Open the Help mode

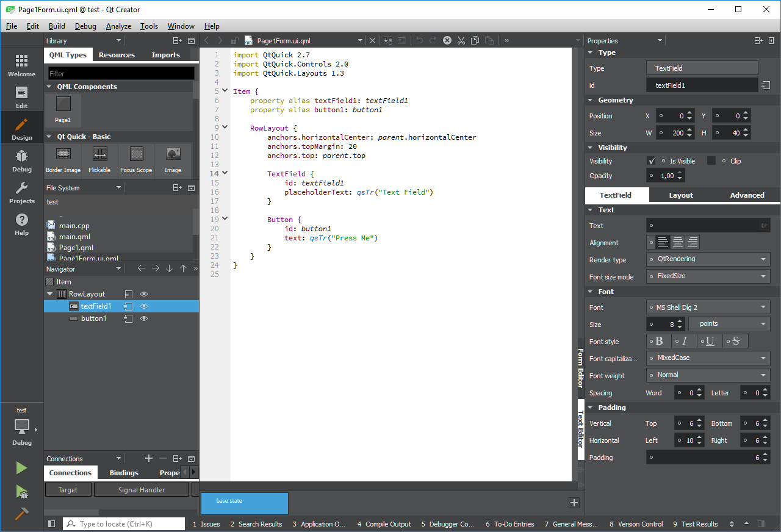(x=21, y=224)
